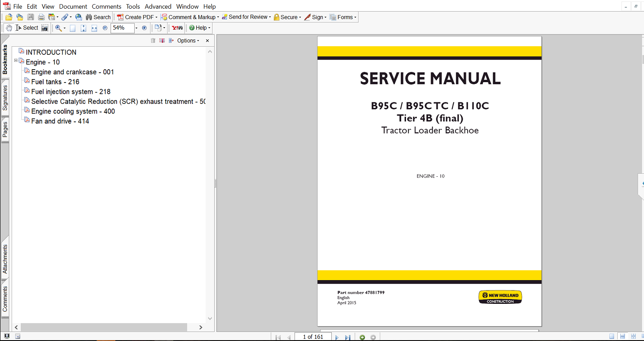Select the Fuel tanks - 216 bookmark

coord(55,82)
